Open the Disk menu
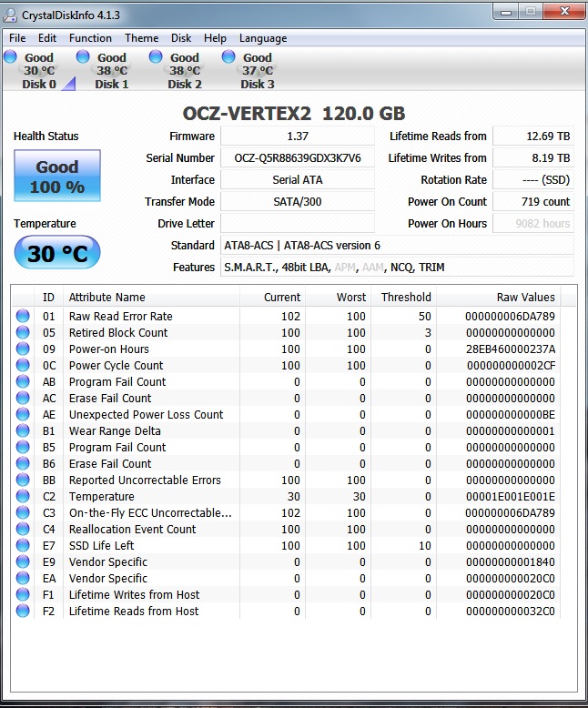This screenshot has height=708, width=588. click(x=180, y=38)
